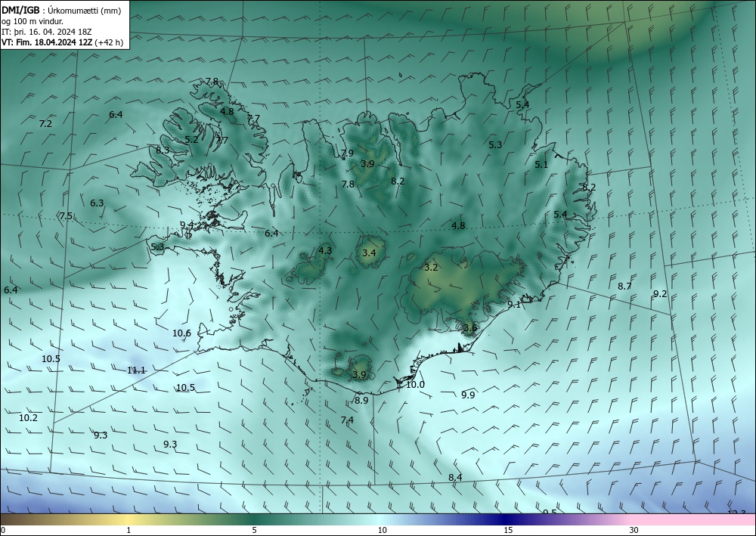Click the 10.6 value label
This screenshot has width=756, height=536.
coord(181,333)
